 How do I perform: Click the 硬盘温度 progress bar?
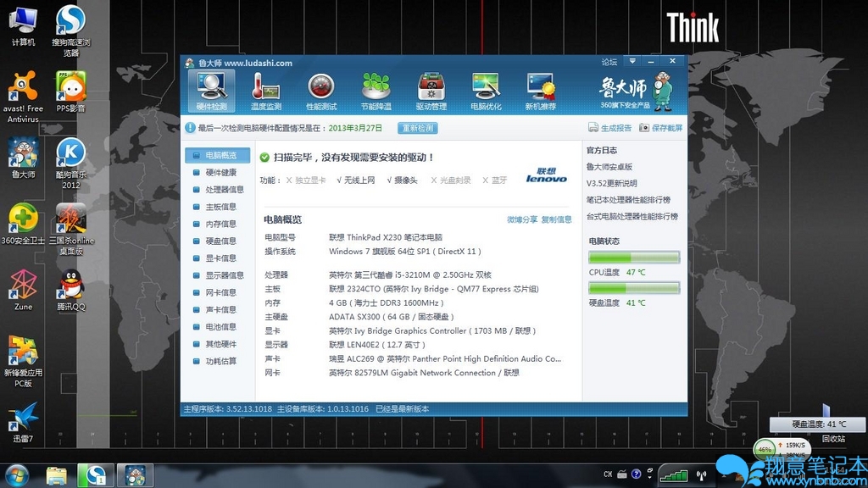coord(634,288)
